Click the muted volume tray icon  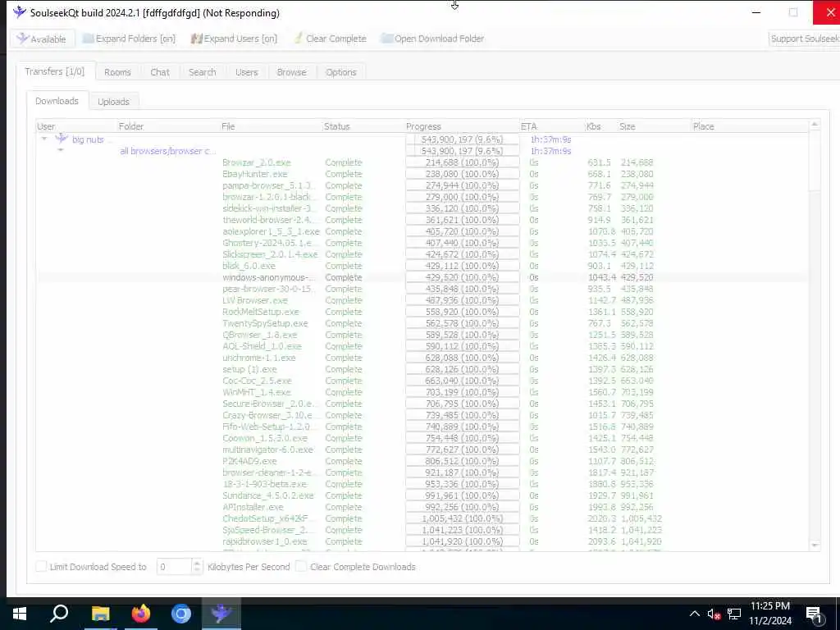pyautogui.click(x=714, y=614)
